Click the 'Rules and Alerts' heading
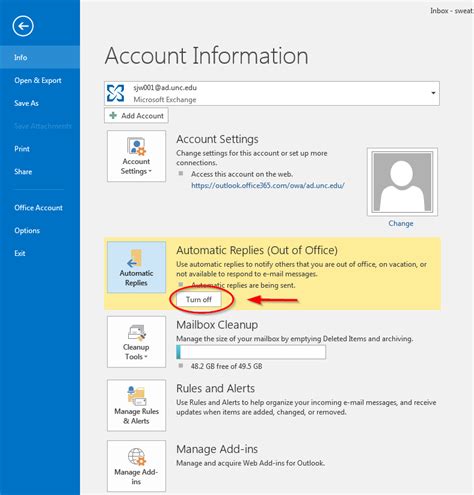This screenshot has height=495, width=474. [x=215, y=388]
